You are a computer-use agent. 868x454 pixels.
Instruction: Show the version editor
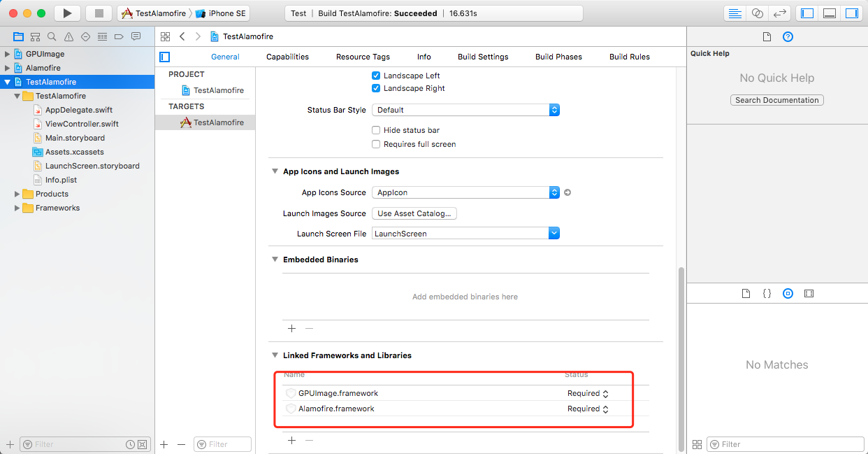coord(779,13)
